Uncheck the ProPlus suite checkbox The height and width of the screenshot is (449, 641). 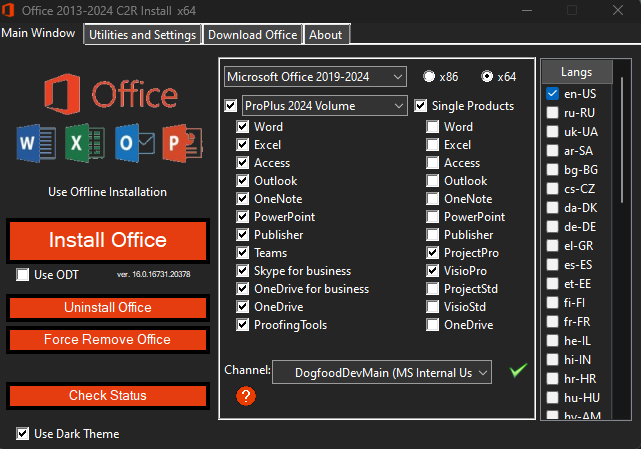(x=231, y=106)
